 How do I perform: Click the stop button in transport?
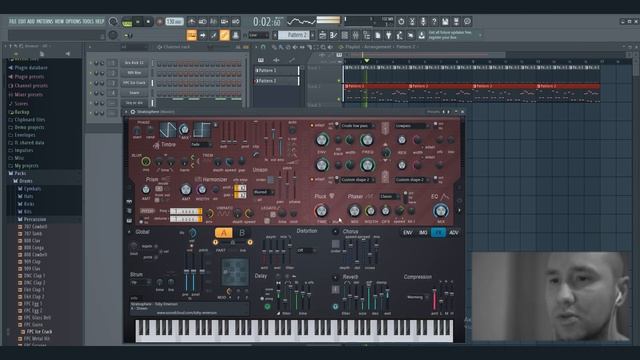coord(148,22)
